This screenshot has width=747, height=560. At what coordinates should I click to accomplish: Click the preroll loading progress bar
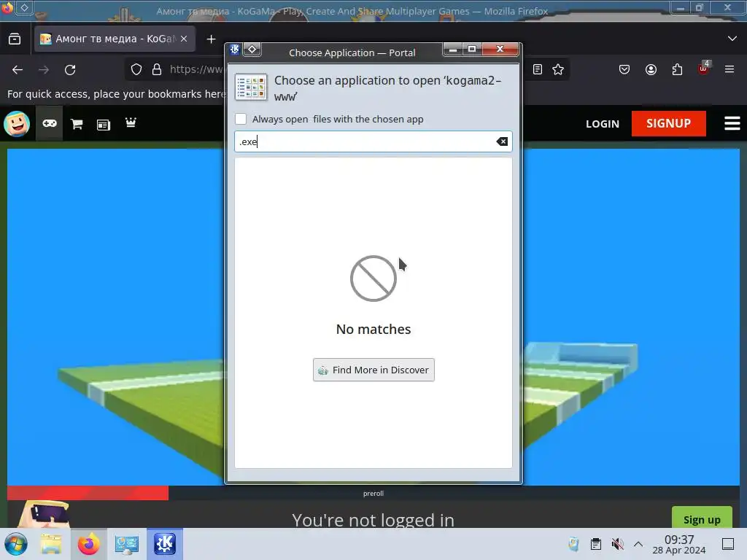click(373, 494)
